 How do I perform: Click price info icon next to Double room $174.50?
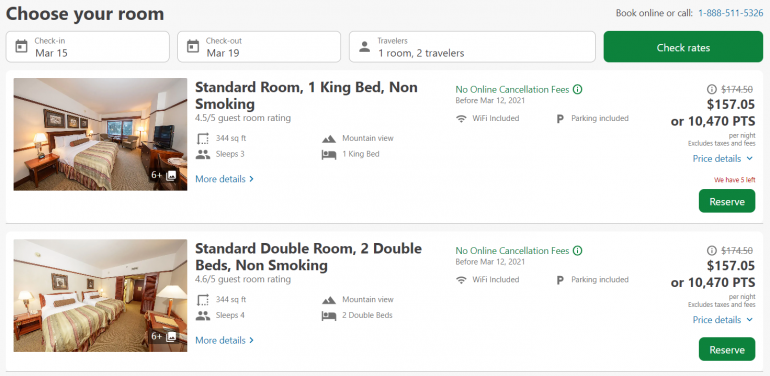[x=712, y=251]
